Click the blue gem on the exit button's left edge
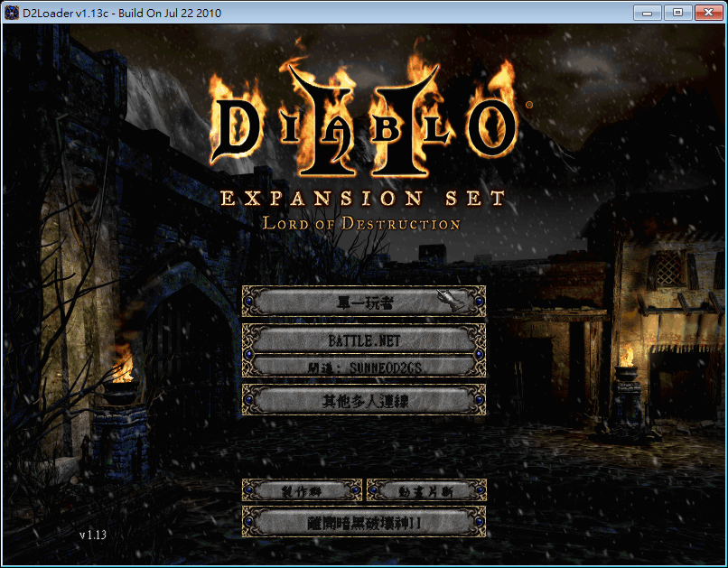 click(247, 522)
